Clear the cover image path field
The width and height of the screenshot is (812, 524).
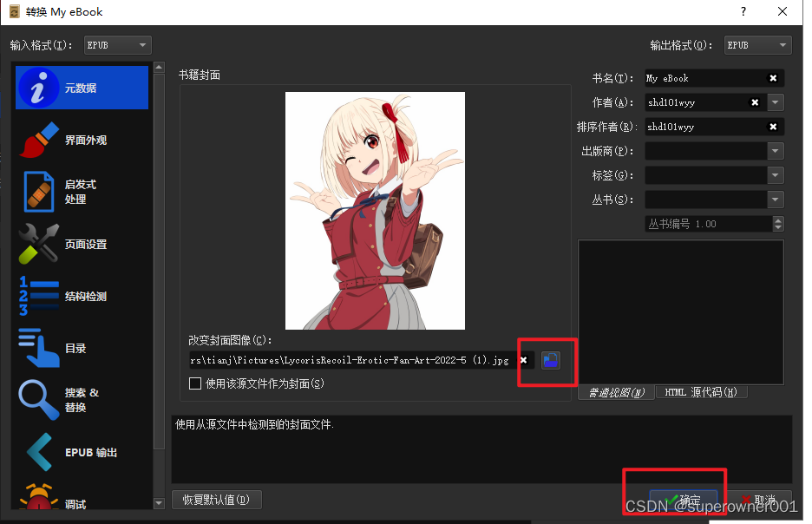(524, 360)
